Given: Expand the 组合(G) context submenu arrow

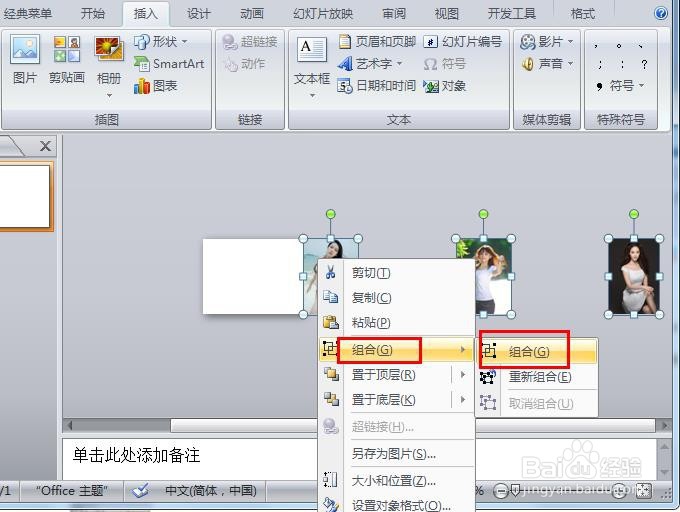Looking at the screenshot, I should (463, 349).
